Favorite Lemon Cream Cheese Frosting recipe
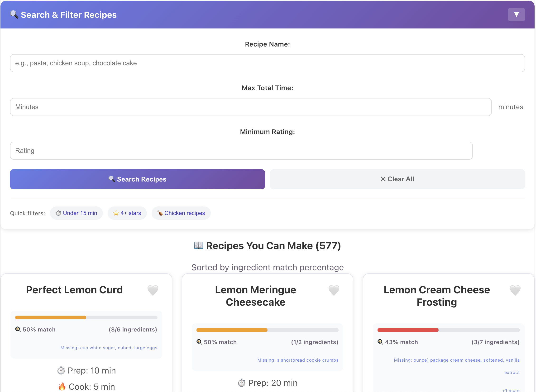This screenshot has width=536, height=392. click(x=515, y=290)
